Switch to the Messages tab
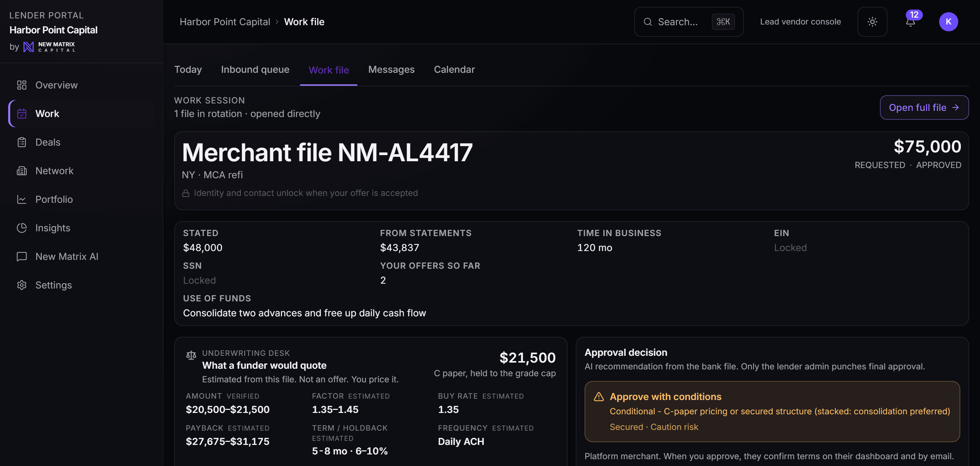980x466 pixels. coord(391,70)
